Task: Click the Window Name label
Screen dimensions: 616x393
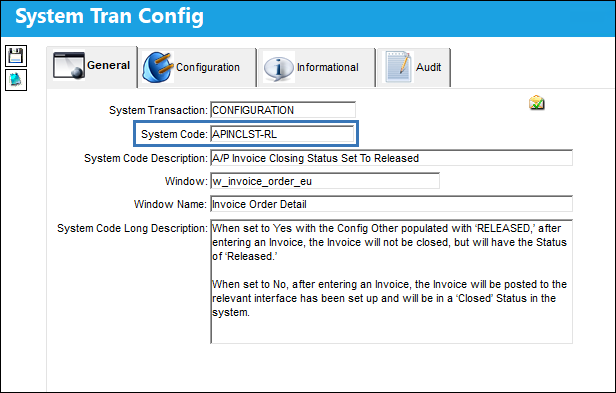Action: click(170, 204)
